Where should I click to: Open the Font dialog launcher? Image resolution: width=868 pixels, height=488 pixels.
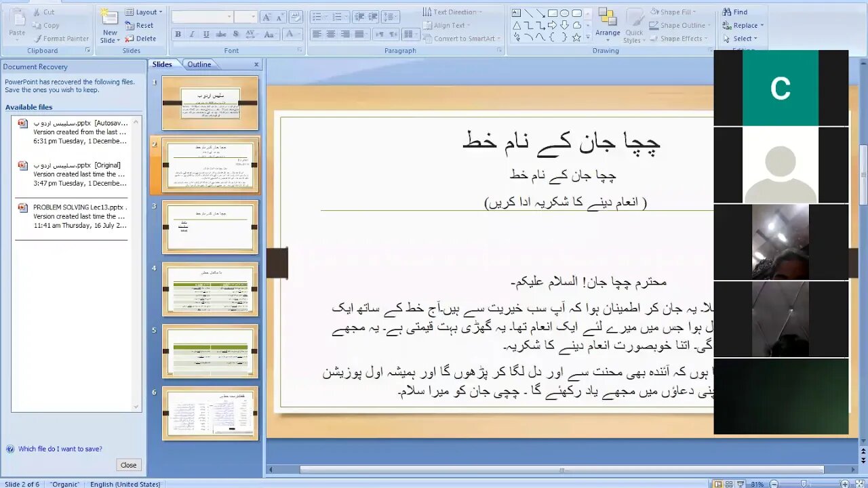(x=300, y=50)
